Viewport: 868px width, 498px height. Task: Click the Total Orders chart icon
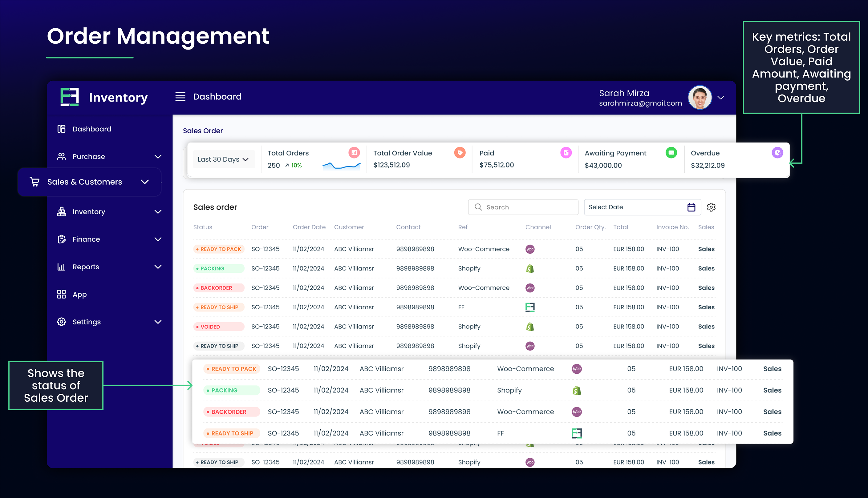pos(354,153)
